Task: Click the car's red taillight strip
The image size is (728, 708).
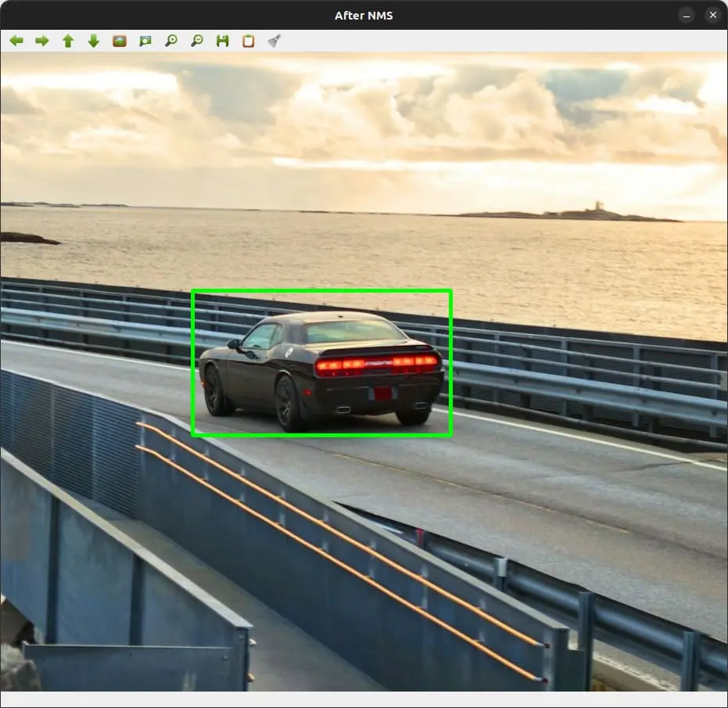Action: coord(377,363)
